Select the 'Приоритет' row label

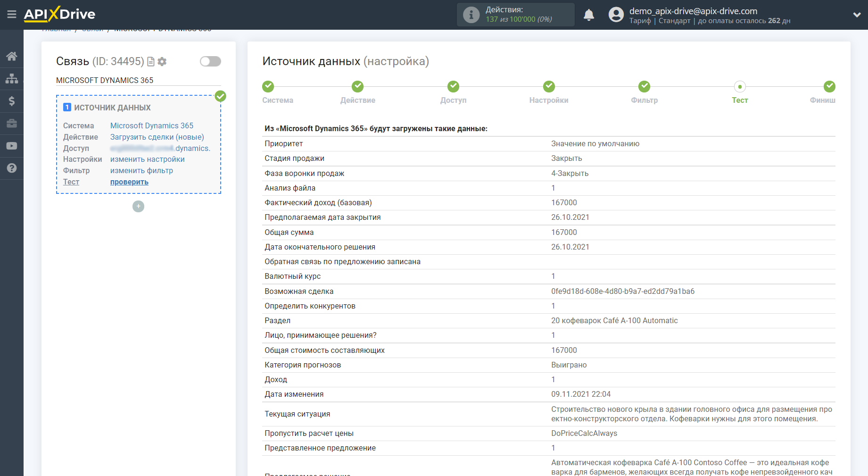283,143
